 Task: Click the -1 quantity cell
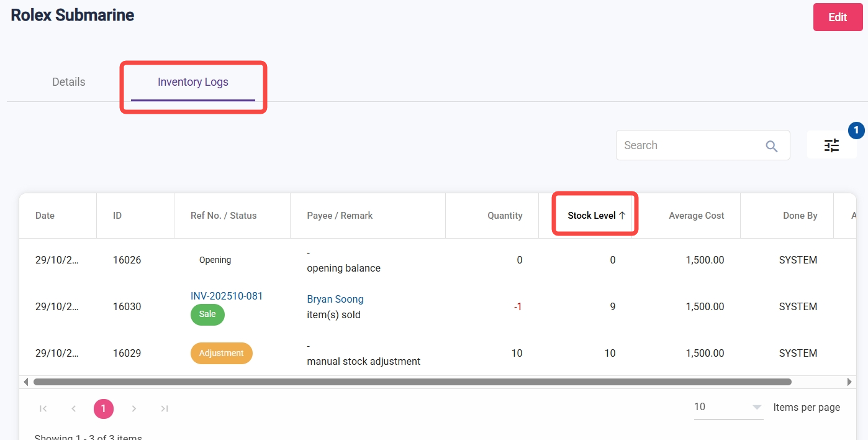pyautogui.click(x=518, y=306)
